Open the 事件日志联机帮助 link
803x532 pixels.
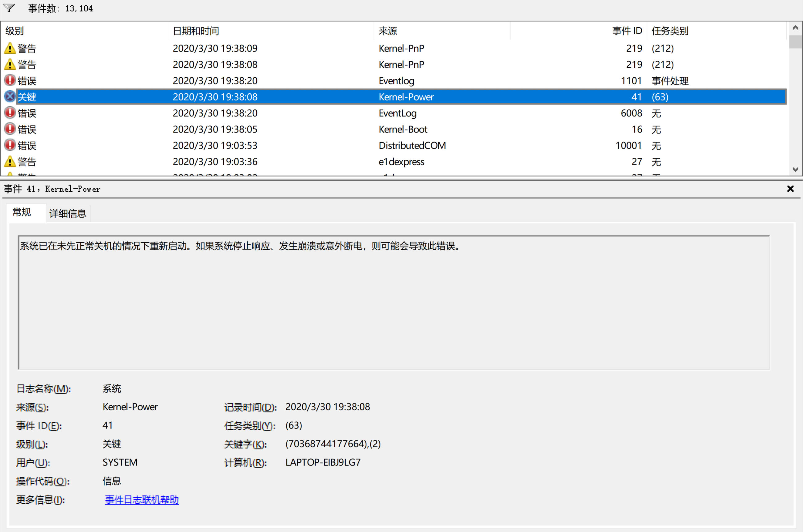coord(142,499)
